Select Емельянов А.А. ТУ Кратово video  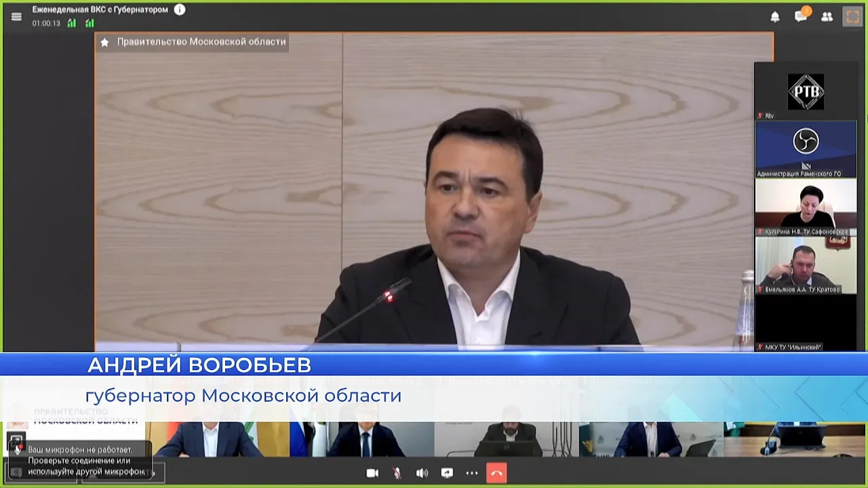tap(806, 265)
